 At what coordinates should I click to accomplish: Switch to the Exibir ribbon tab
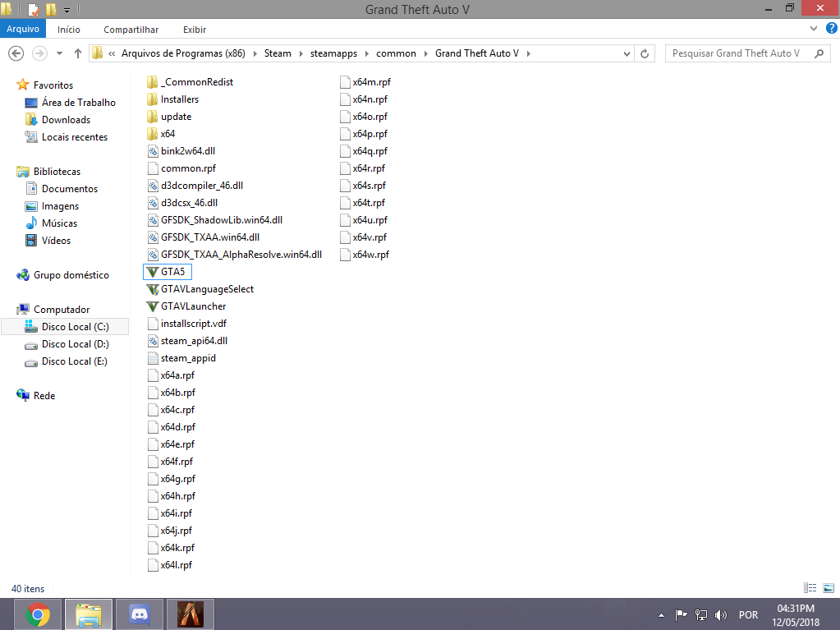pos(195,30)
